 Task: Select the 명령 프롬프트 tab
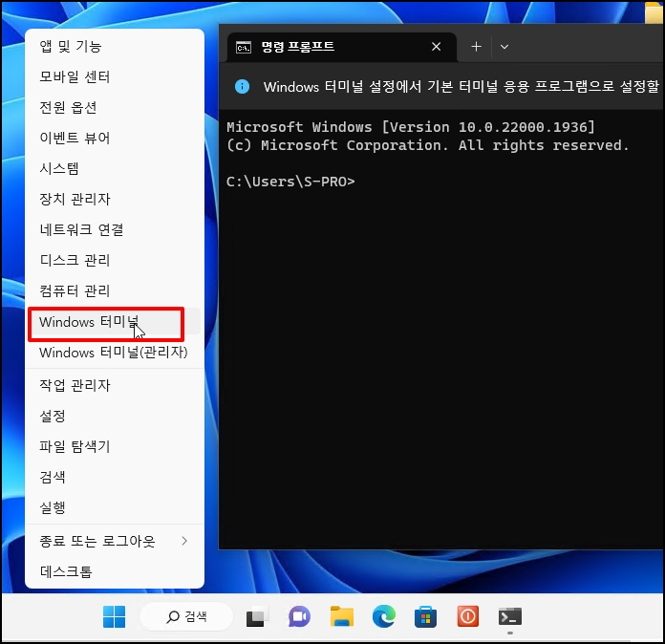342,47
